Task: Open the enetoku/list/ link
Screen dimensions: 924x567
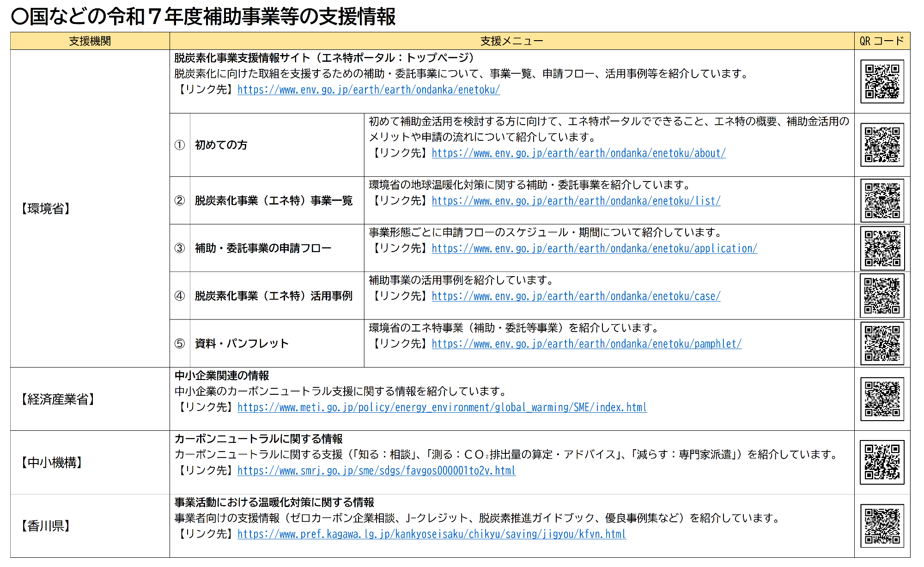Action: pyautogui.click(x=576, y=201)
